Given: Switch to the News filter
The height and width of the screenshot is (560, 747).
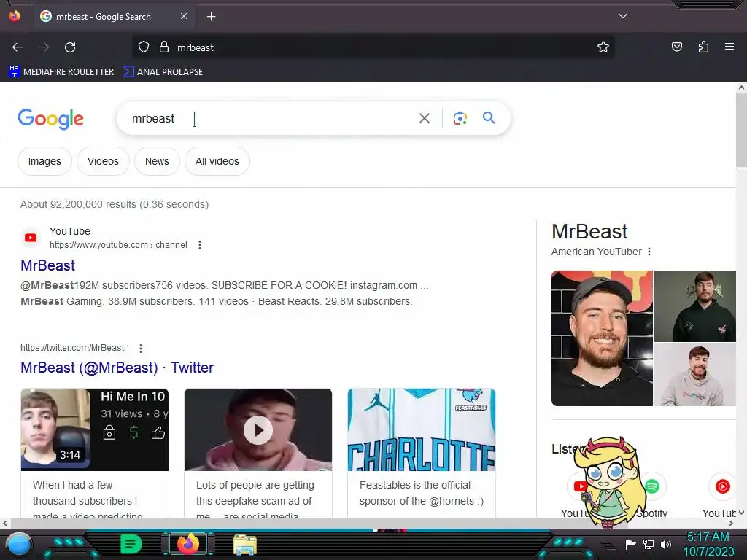Looking at the screenshot, I should pos(158,161).
